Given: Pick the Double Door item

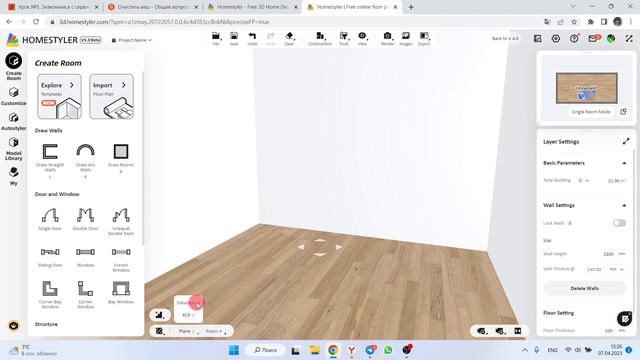Looking at the screenshot, I should point(85,219).
